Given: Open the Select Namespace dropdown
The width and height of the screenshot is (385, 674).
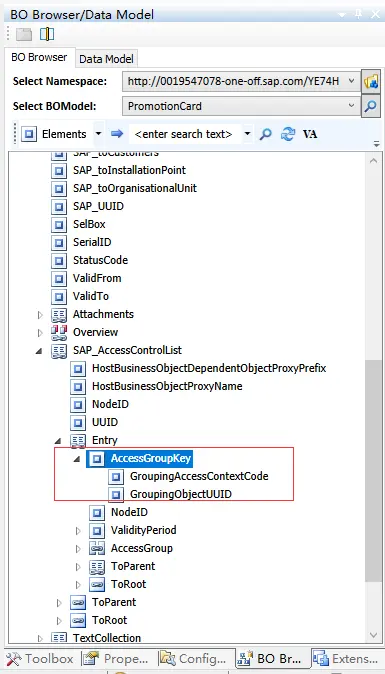Looking at the screenshot, I should point(351,81).
